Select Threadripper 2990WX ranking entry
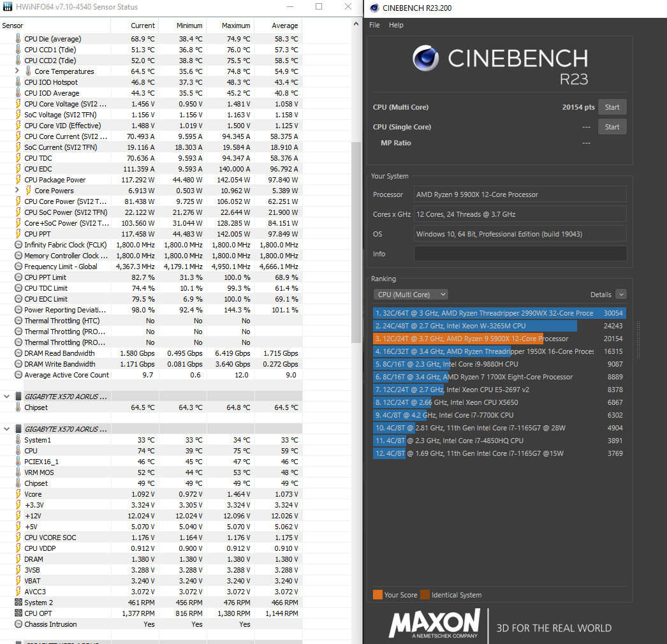Screen dimensions: 667x644 click(x=499, y=313)
